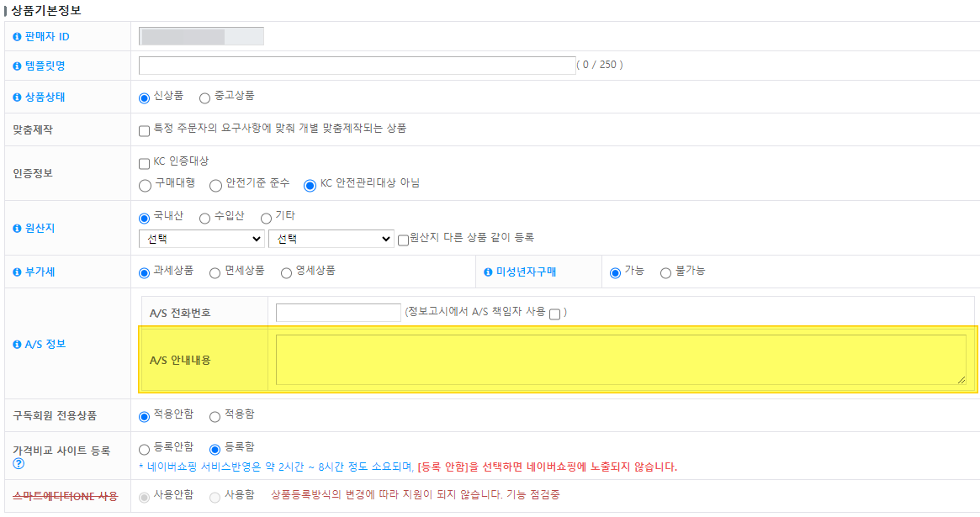Click the info icon next to 미성년자구매
The image size is (980, 517).
[x=489, y=272]
